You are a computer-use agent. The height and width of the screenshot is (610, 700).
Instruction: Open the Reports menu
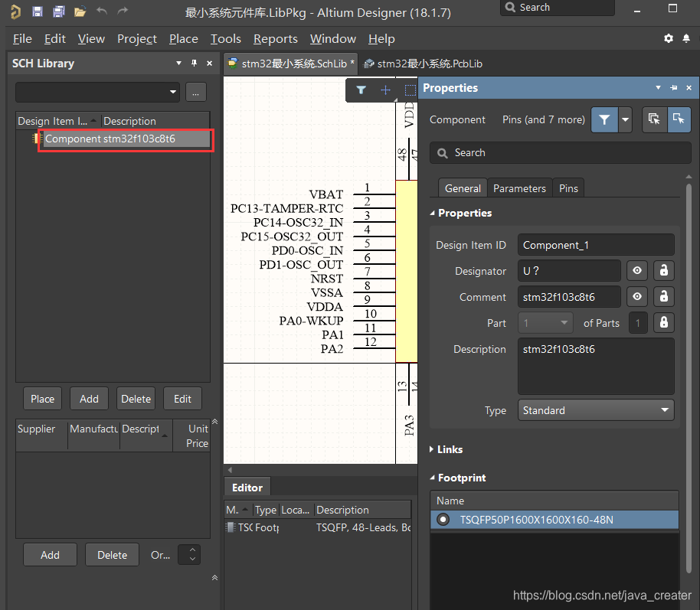276,39
